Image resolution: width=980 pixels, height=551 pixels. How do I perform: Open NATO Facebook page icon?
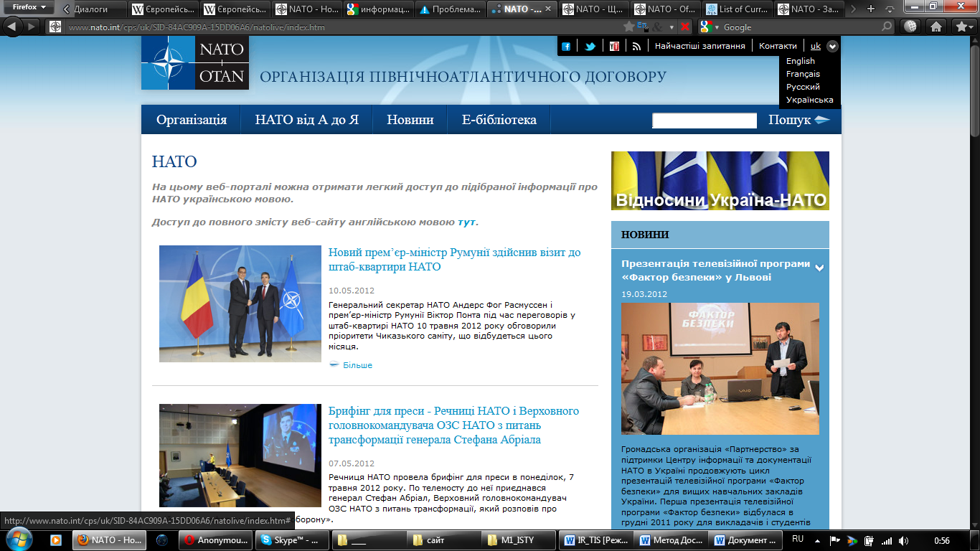[x=566, y=46]
